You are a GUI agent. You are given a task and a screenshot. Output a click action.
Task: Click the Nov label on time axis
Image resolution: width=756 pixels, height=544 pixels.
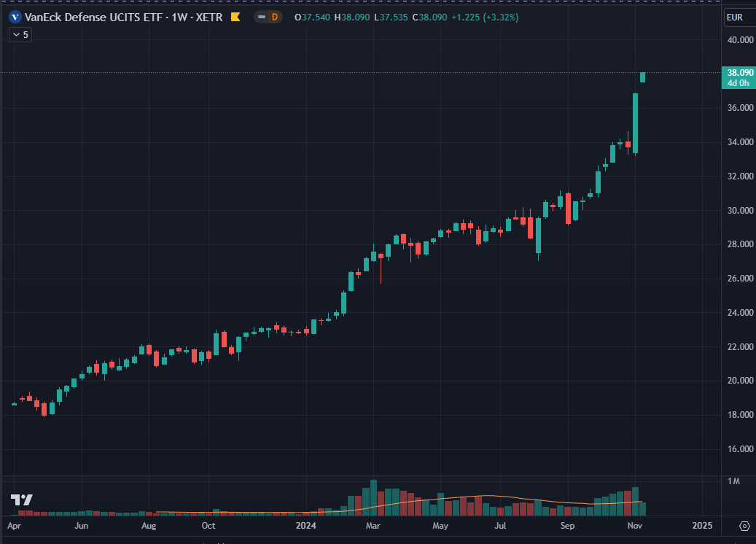pyautogui.click(x=635, y=526)
